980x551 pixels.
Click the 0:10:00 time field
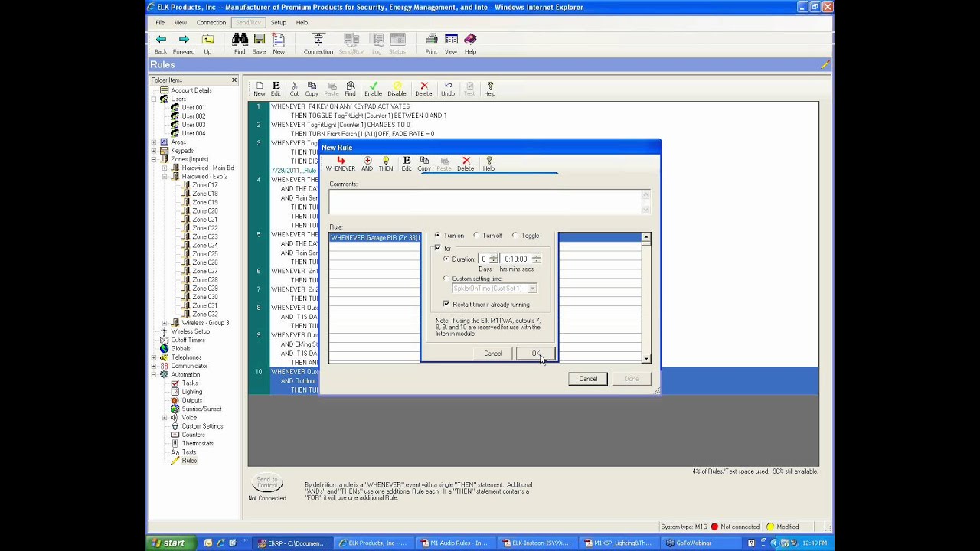(517, 259)
